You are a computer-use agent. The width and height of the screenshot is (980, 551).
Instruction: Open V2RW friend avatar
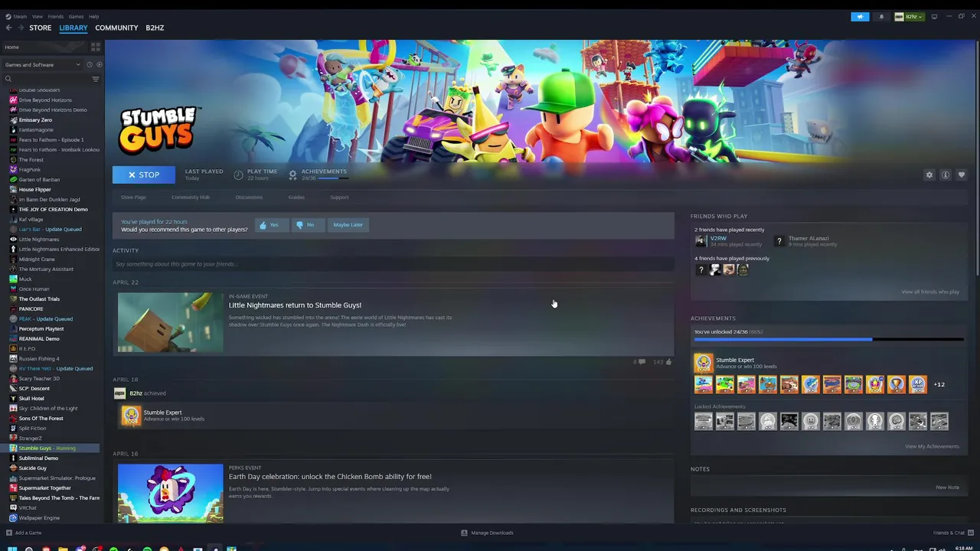coord(701,241)
